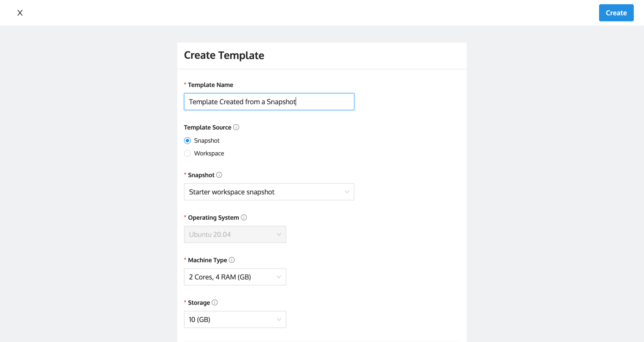Click the Workspace option label
Screen dimensions: 644x342
209,153
